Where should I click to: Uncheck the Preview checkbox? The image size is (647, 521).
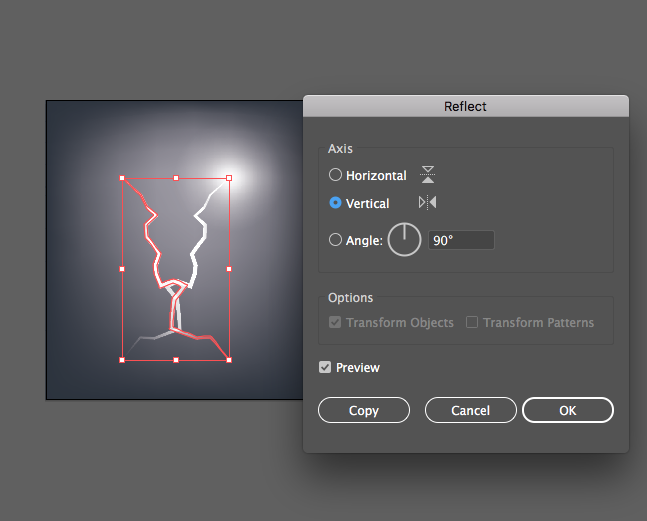click(x=325, y=367)
